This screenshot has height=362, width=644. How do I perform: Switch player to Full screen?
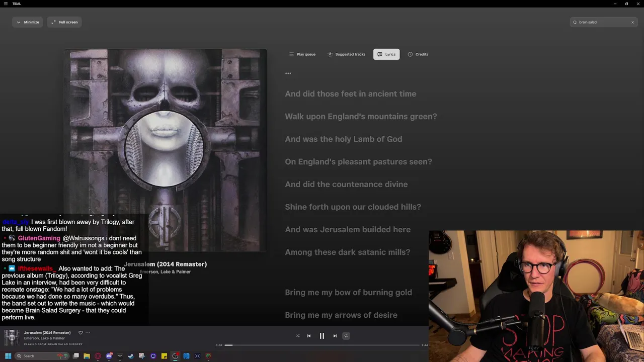(x=64, y=22)
